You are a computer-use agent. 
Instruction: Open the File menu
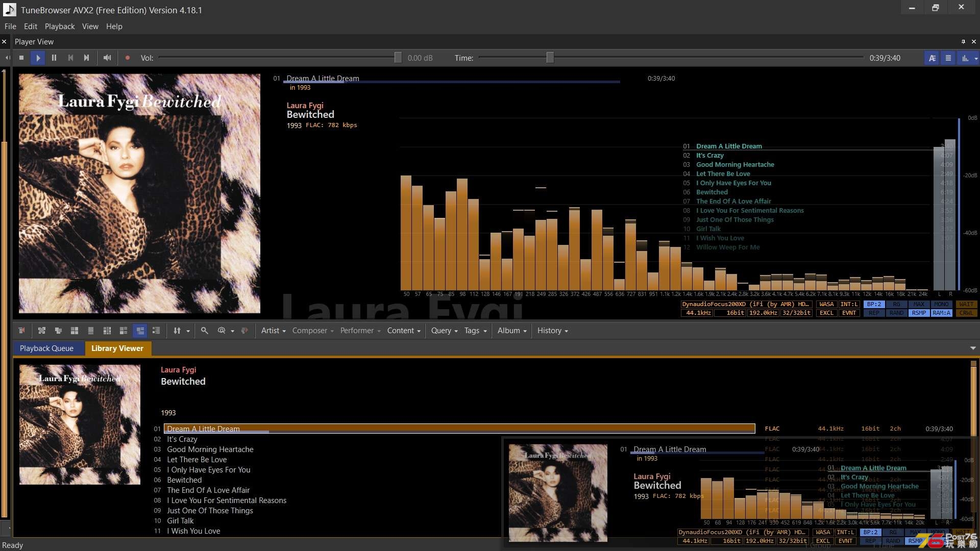[10, 27]
